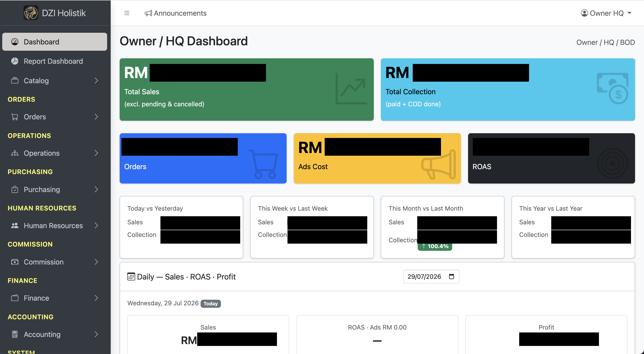The width and height of the screenshot is (644, 354).
Task: Click 'Wednesday, 29 Jul 2026' text
Action: [x=163, y=303]
